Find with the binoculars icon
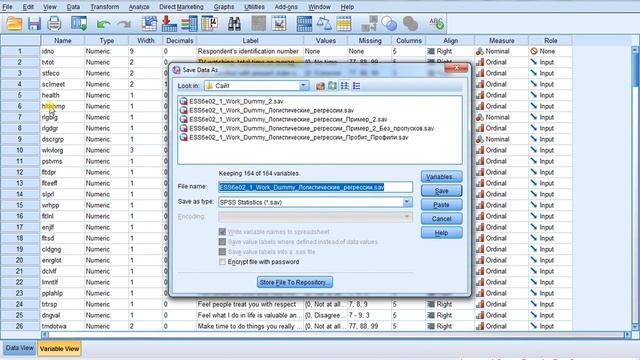This screenshot has height=360, width=640. pos(234,24)
